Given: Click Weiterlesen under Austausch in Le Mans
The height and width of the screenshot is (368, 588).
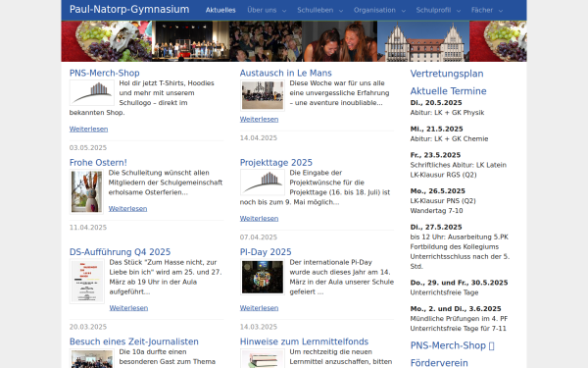Looking at the screenshot, I should click(259, 119).
